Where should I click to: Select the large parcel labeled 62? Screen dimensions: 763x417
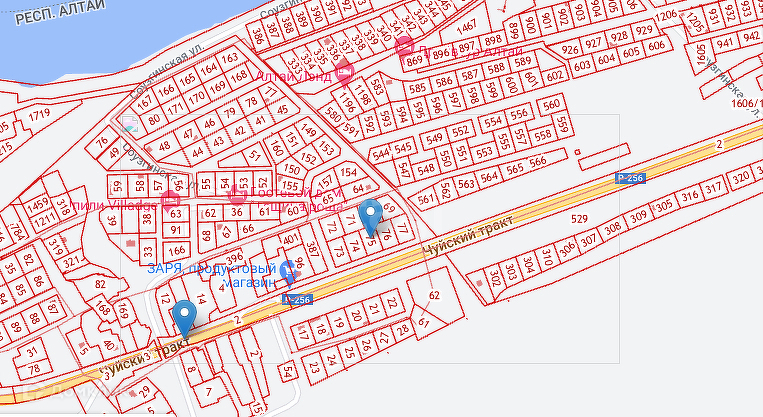coord(434,295)
